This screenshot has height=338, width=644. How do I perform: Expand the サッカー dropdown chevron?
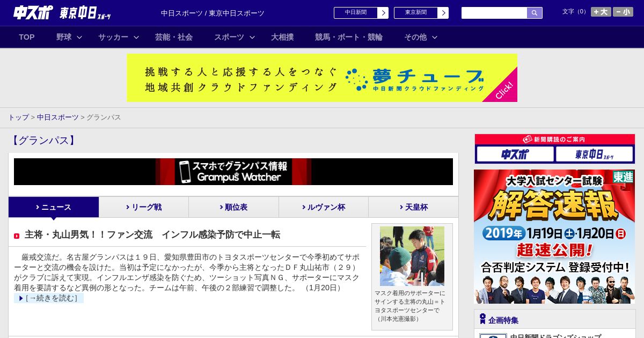click(136, 38)
